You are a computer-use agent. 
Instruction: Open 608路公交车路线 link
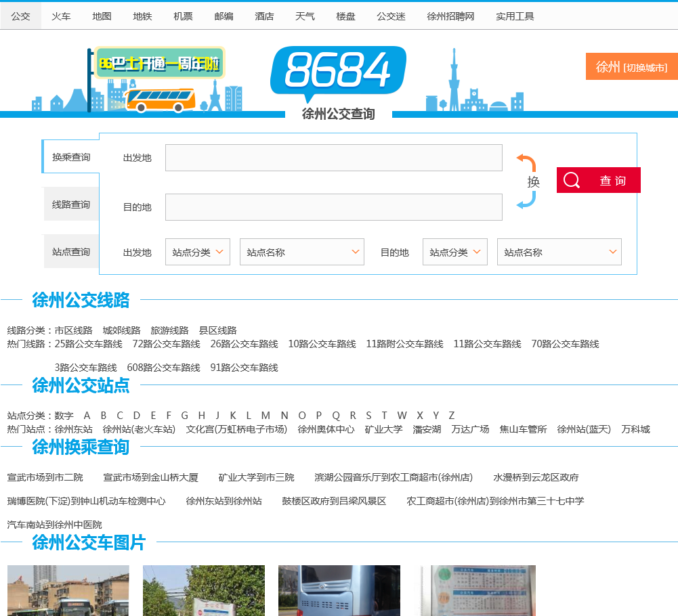pos(163,368)
